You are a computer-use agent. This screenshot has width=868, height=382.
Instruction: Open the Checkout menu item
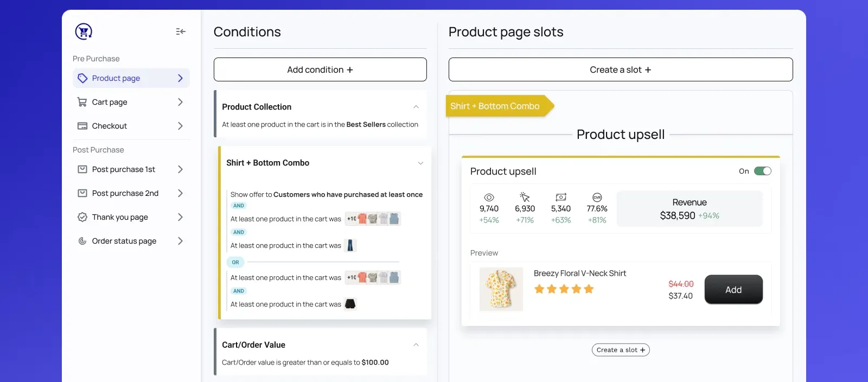pos(131,126)
